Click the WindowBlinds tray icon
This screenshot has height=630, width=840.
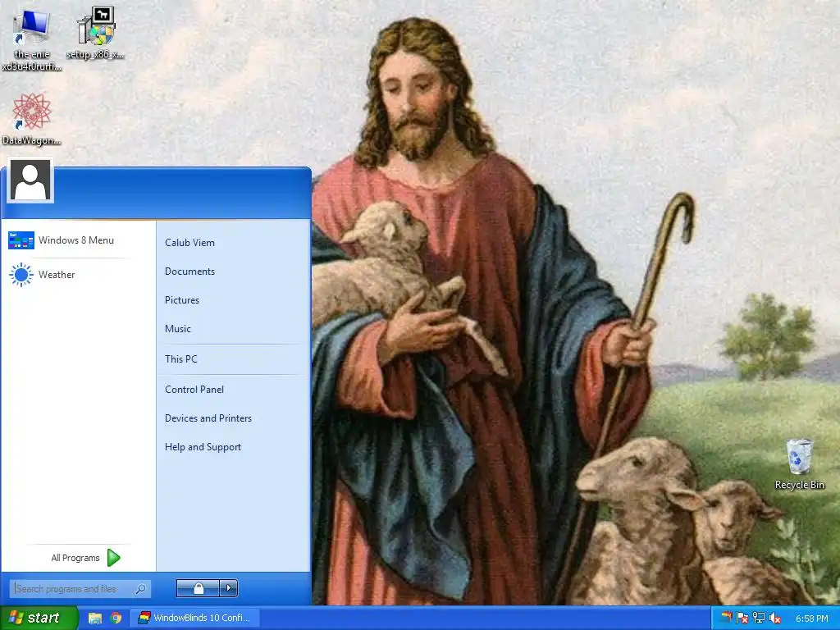coord(726,618)
